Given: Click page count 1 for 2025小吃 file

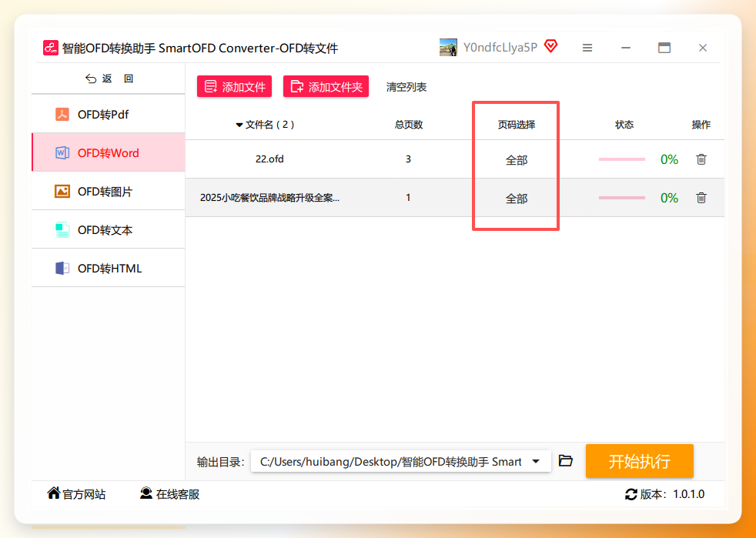Looking at the screenshot, I should coord(408,198).
